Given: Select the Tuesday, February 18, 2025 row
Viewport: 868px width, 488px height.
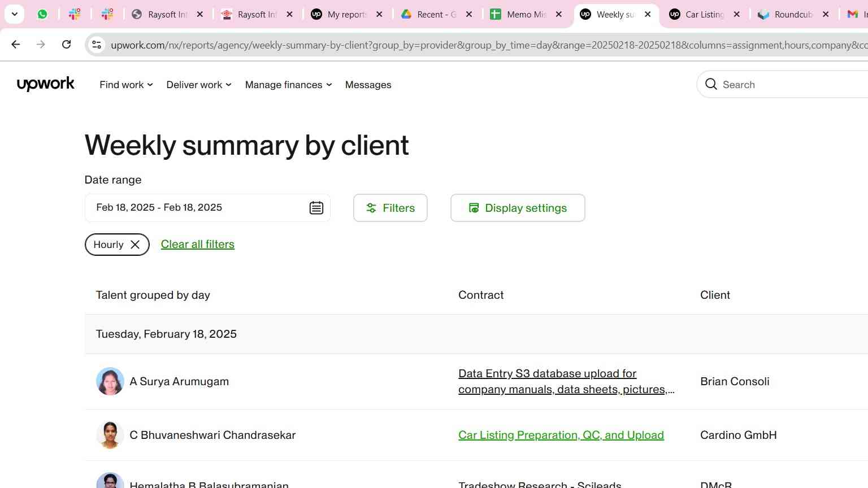Looking at the screenshot, I should tap(476, 334).
